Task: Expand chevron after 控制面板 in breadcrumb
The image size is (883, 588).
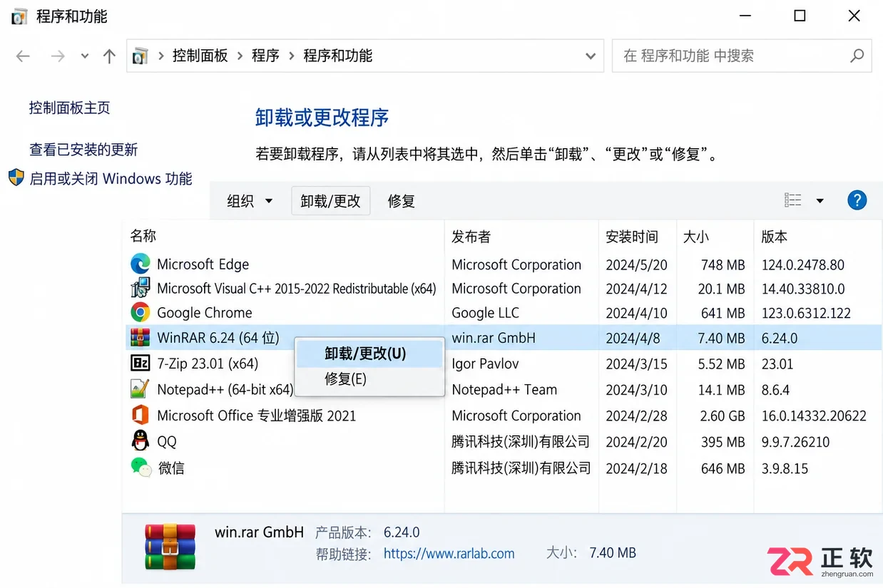Action: (240, 56)
